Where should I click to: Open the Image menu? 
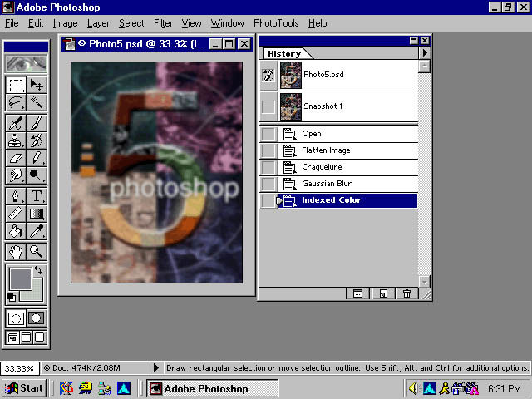[x=65, y=23]
